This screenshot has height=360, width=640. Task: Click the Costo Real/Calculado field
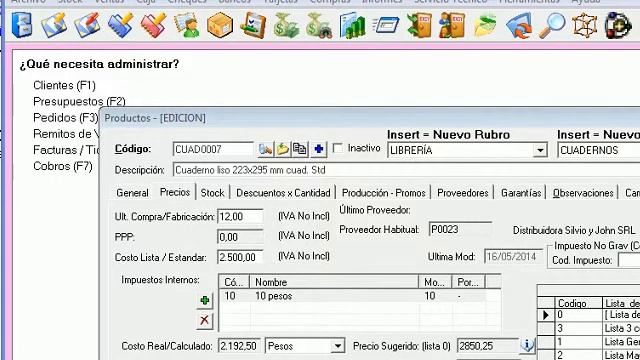pyautogui.click(x=240, y=346)
